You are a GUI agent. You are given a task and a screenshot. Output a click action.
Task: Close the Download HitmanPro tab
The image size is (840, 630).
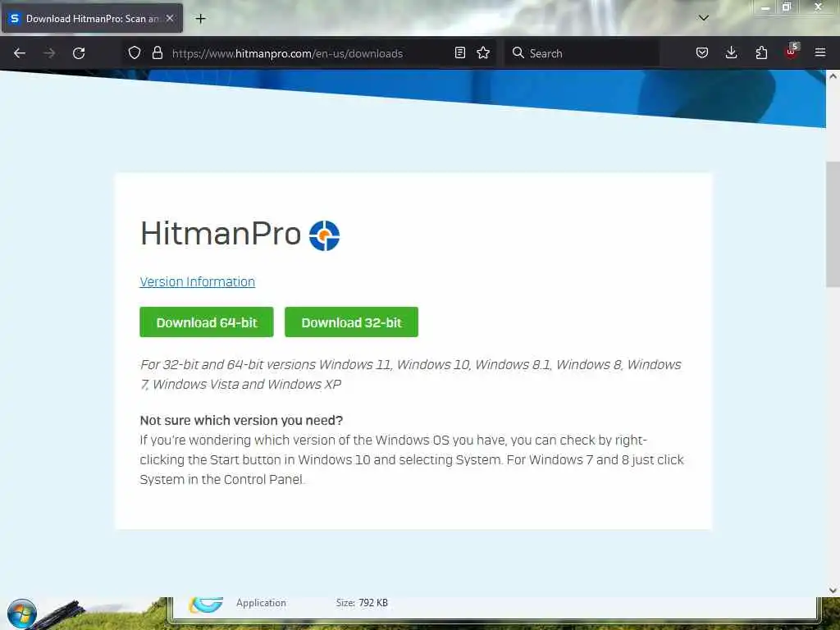pyautogui.click(x=170, y=18)
